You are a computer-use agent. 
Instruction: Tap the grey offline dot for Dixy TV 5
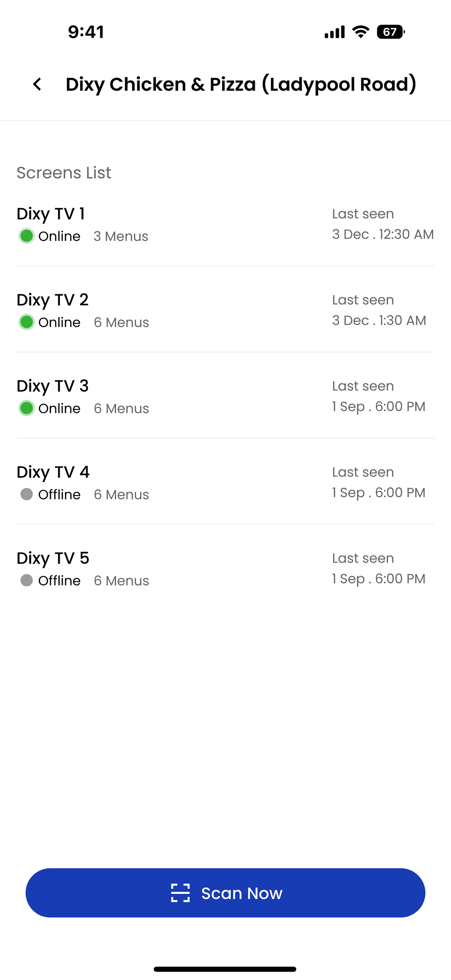[27, 580]
